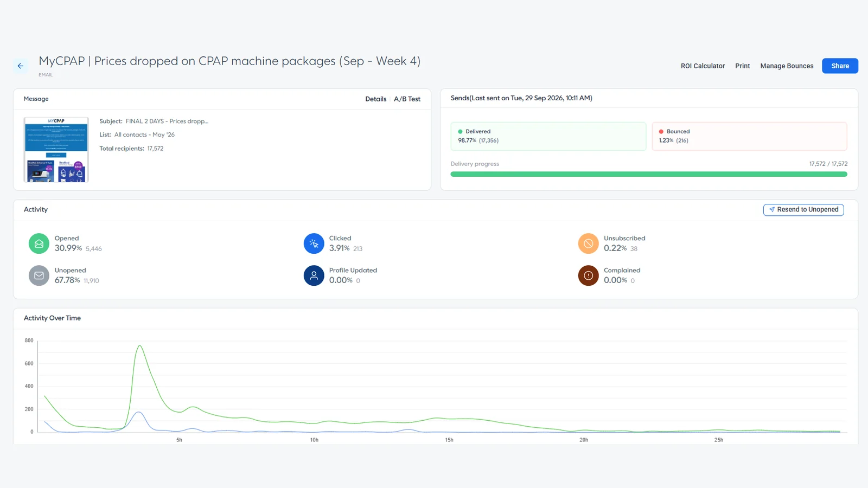Image resolution: width=868 pixels, height=488 pixels.
Task: Print the campaign report
Action: point(742,66)
